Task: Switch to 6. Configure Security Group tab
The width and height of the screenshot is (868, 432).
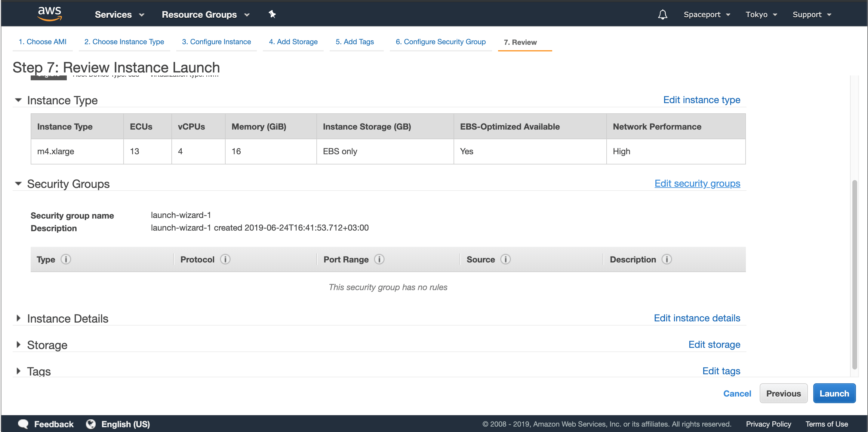Action: click(x=440, y=42)
